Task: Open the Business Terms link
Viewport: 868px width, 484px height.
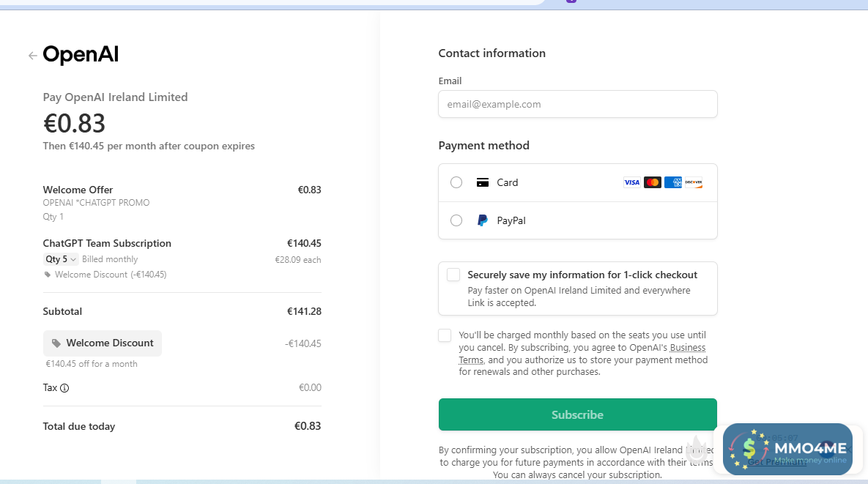Action: click(x=687, y=348)
